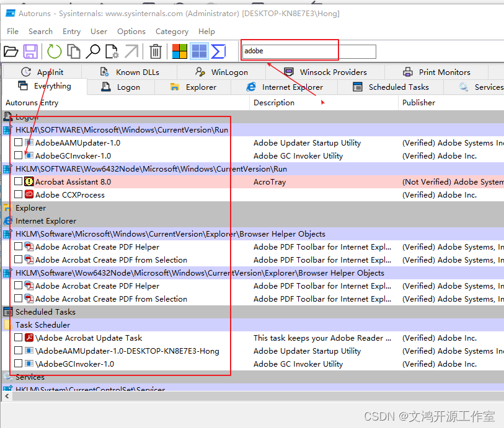Click the Delete trash can icon
This screenshot has width=504, height=428.
click(156, 51)
